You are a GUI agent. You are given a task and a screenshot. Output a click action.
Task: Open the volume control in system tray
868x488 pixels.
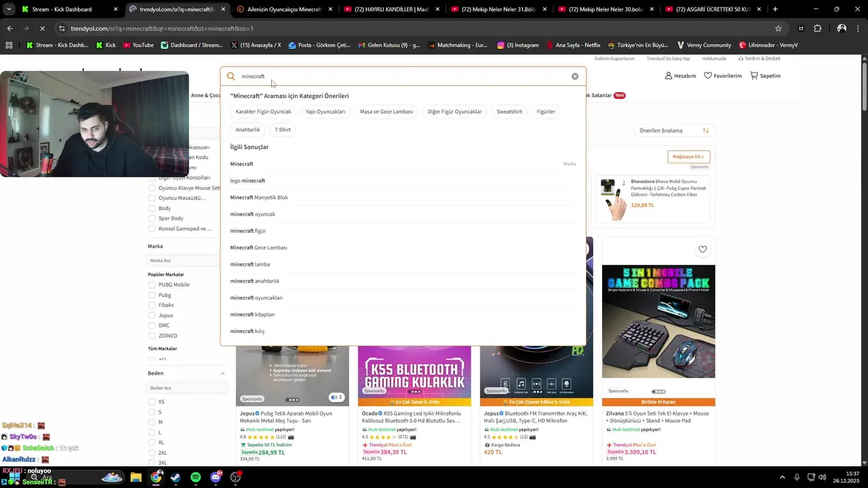click(x=823, y=477)
